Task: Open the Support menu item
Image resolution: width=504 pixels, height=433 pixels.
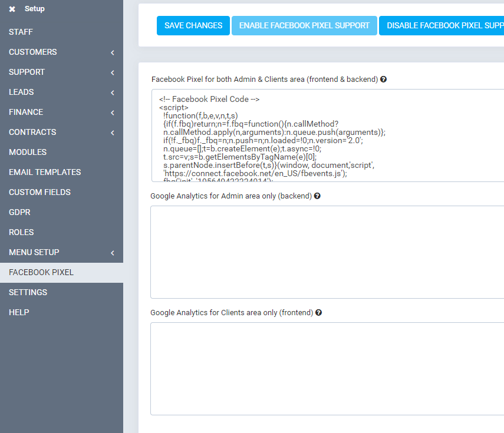Action: [x=61, y=72]
